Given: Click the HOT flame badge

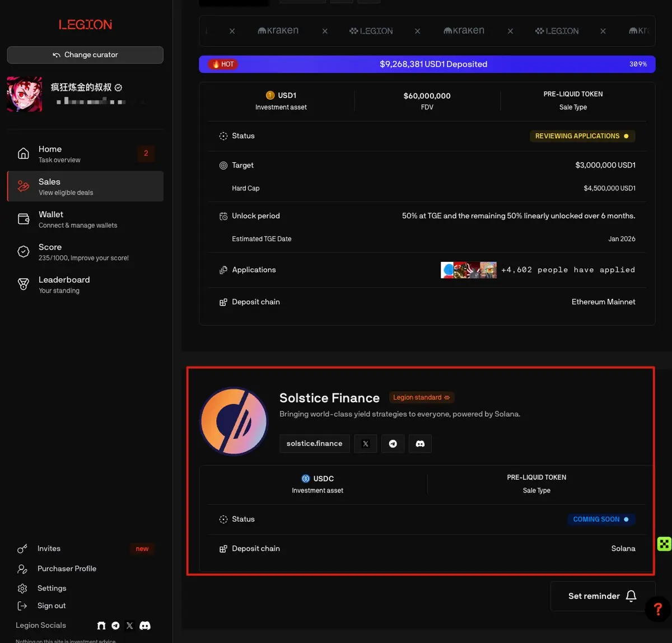Looking at the screenshot, I should pyautogui.click(x=223, y=64).
